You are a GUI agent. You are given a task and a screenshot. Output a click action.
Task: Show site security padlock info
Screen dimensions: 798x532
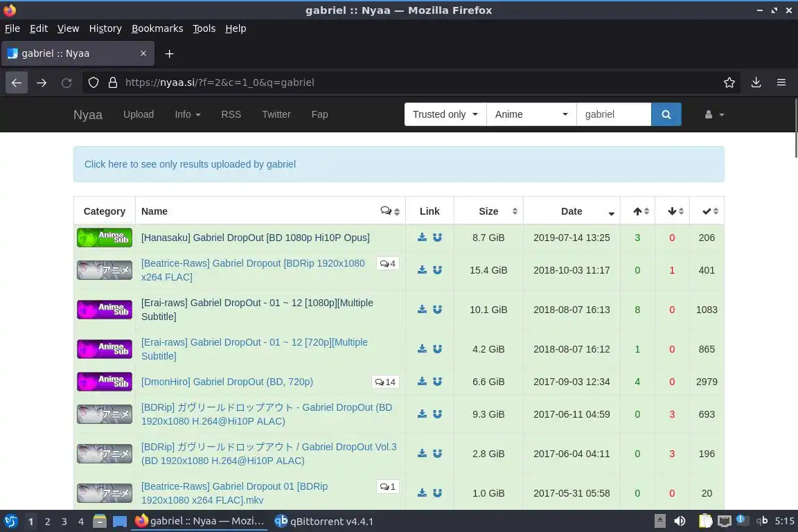(113, 82)
